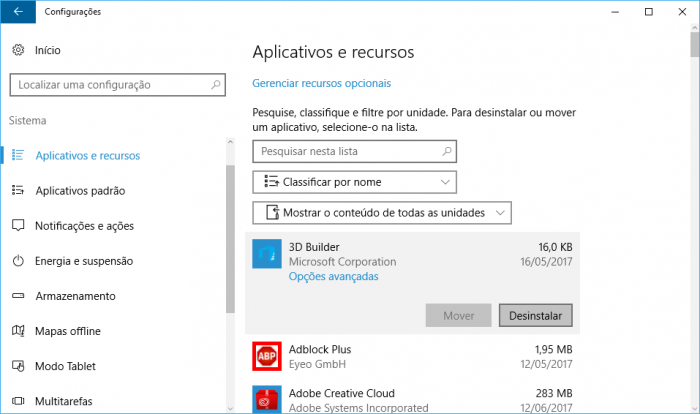
Task: Open Mostrar o conteúdo de todas as unidades dropdown
Action: coord(382,213)
